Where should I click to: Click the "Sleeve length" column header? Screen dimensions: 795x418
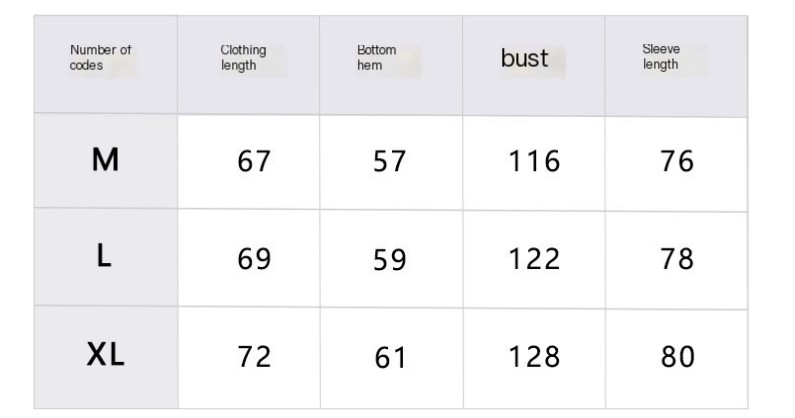[660, 57]
